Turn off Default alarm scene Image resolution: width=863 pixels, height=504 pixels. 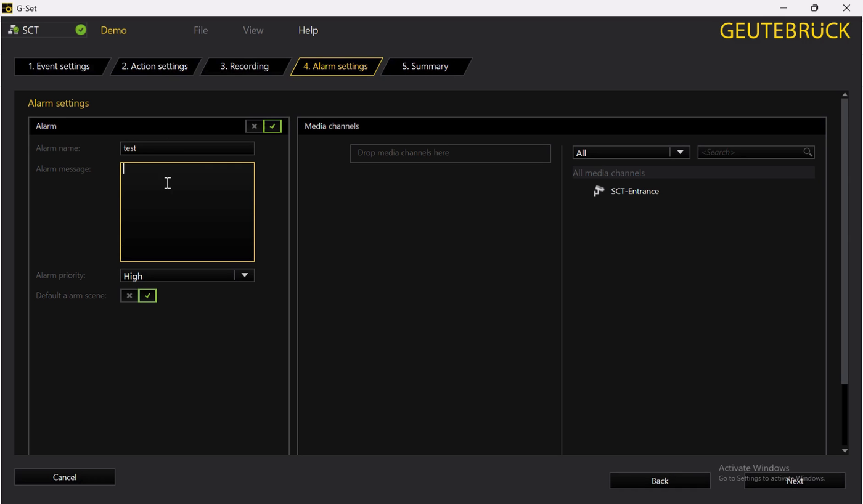(129, 296)
